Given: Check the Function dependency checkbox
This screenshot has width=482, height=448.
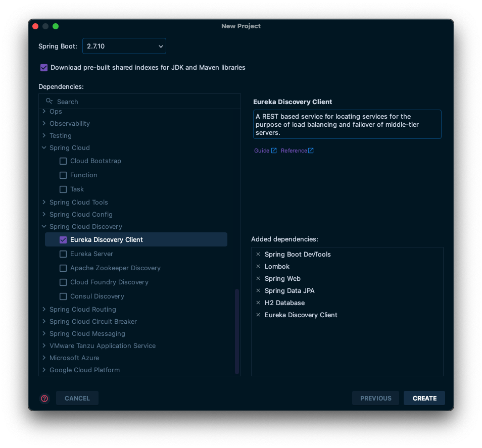Looking at the screenshot, I should click(x=63, y=175).
